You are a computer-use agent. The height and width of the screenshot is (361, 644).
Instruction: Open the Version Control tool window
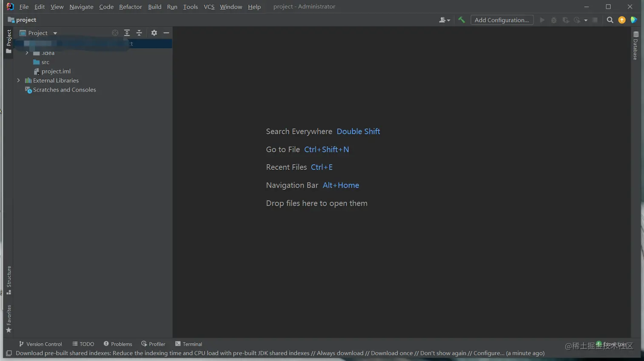[40, 344]
